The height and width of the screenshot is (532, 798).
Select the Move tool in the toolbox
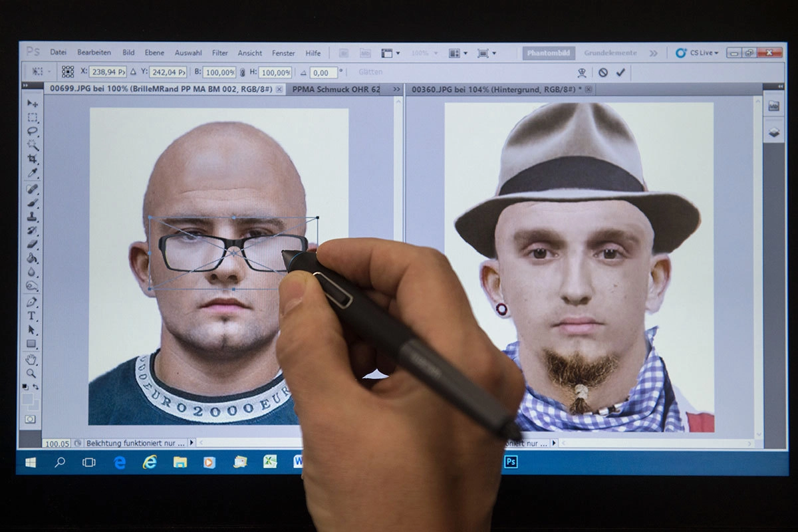(32, 104)
